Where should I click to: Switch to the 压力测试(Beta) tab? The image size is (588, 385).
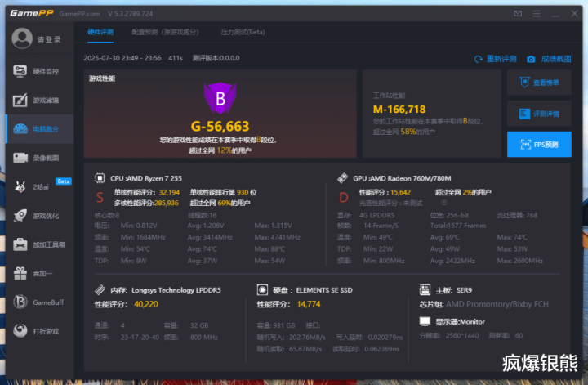coord(243,32)
